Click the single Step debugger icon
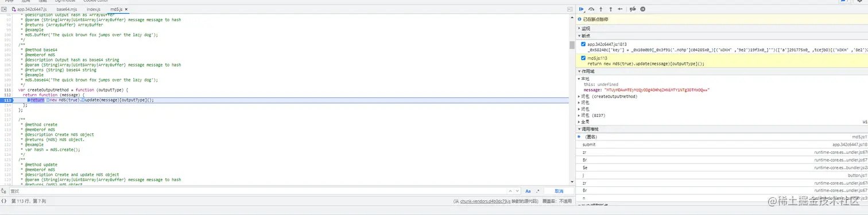Viewport: 868px width, 215px height. pyautogui.click(x=620, y=9)
